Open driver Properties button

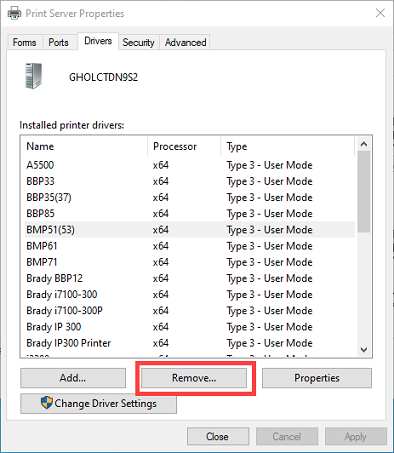[317, 378]
